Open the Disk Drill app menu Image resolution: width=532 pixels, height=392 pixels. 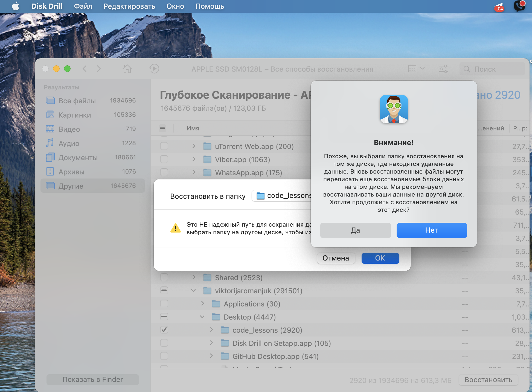coord(47,6)
